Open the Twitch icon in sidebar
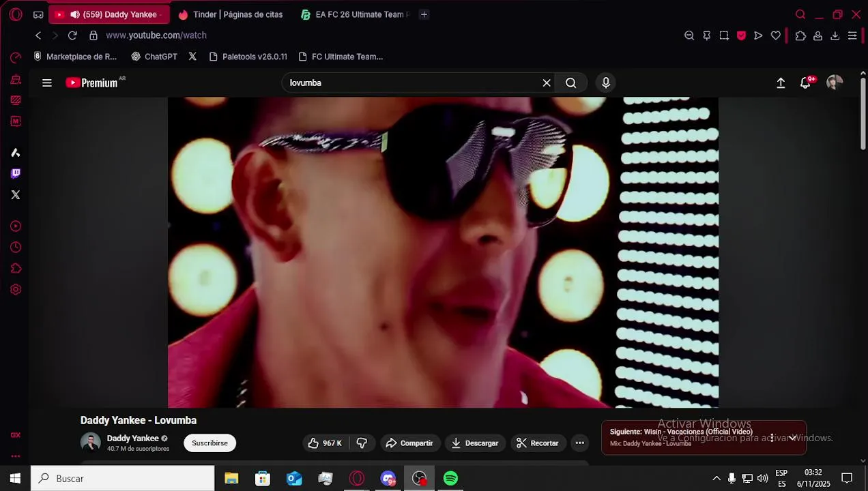This screenshot has height=491, width=868. (16, 173)
